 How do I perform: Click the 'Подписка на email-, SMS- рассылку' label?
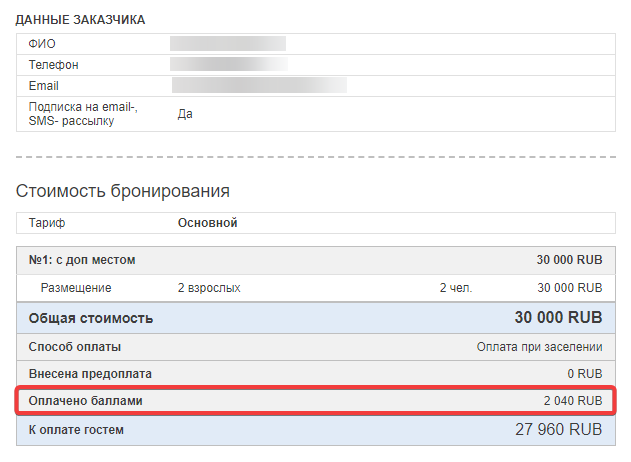point(83,114)
